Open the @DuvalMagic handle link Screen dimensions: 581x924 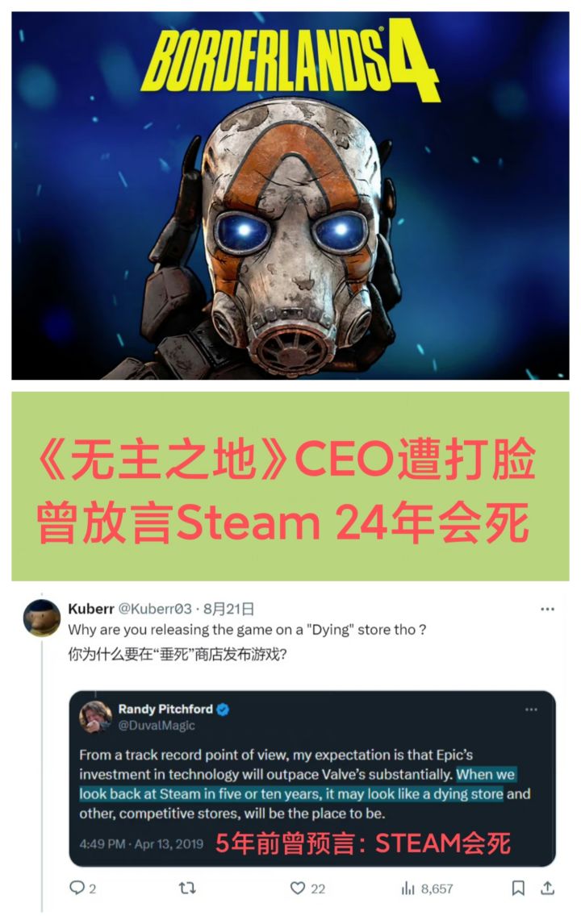point(157,726)
